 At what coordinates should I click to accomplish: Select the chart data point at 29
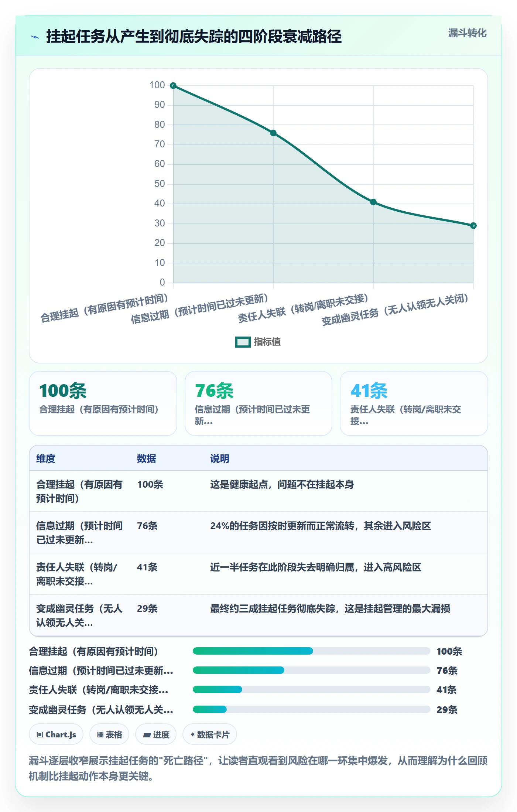pyautogui.click(x=473, y=226)
